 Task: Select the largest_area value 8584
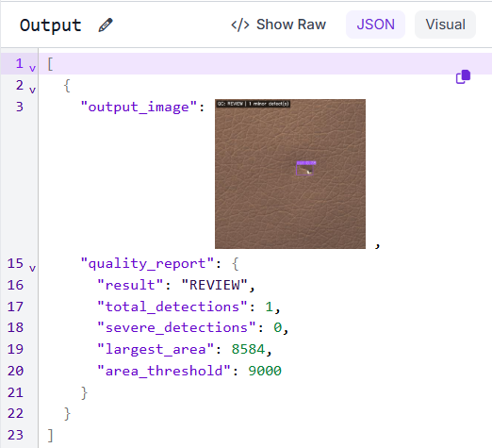click(248, 349)
